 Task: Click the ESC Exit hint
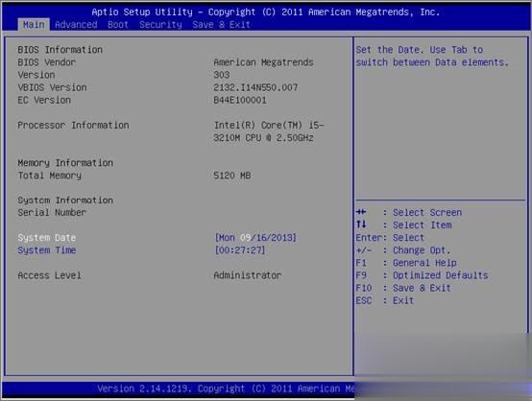[x=385, y=300]
